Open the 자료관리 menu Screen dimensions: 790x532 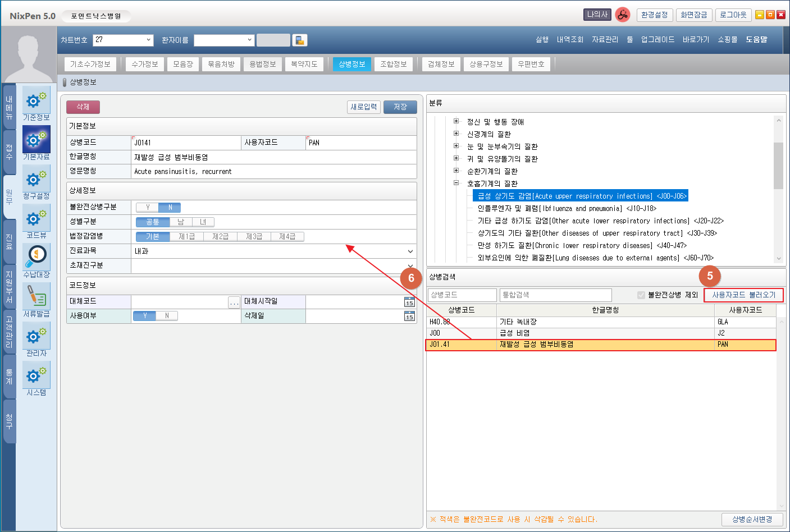[x=605, y=40]
